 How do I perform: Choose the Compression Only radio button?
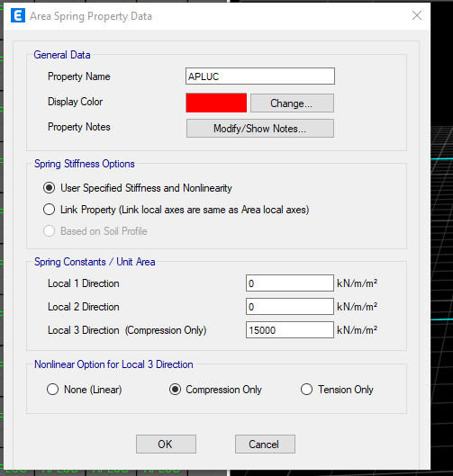pyautogui.click(x=175, y=390)
